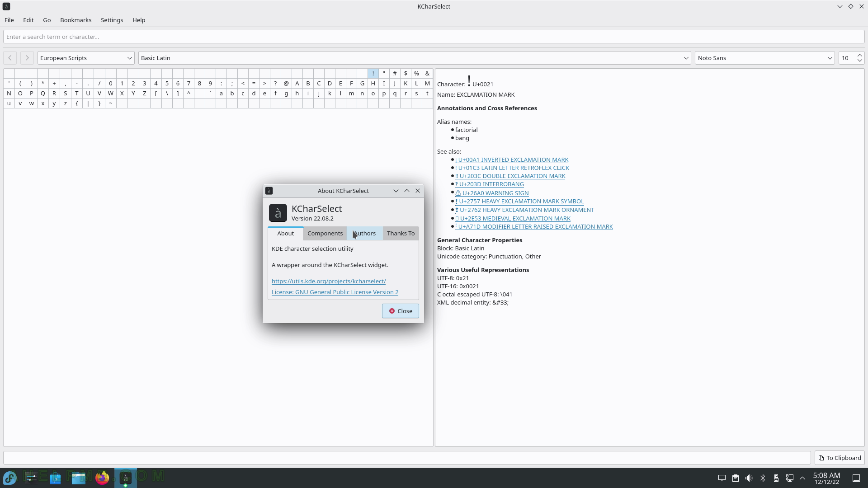Open the Go menu
Screen dimensions: 868x488
pyautogui.click(x=47, y=20)
